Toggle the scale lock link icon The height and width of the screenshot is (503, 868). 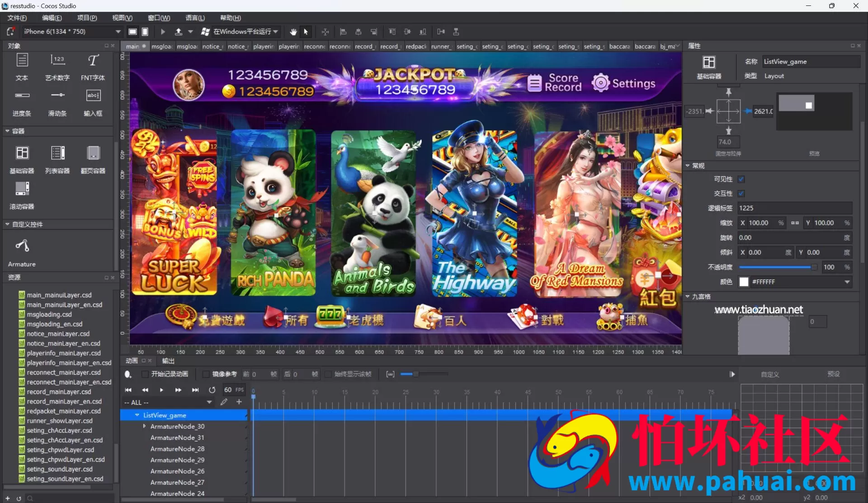795,223
